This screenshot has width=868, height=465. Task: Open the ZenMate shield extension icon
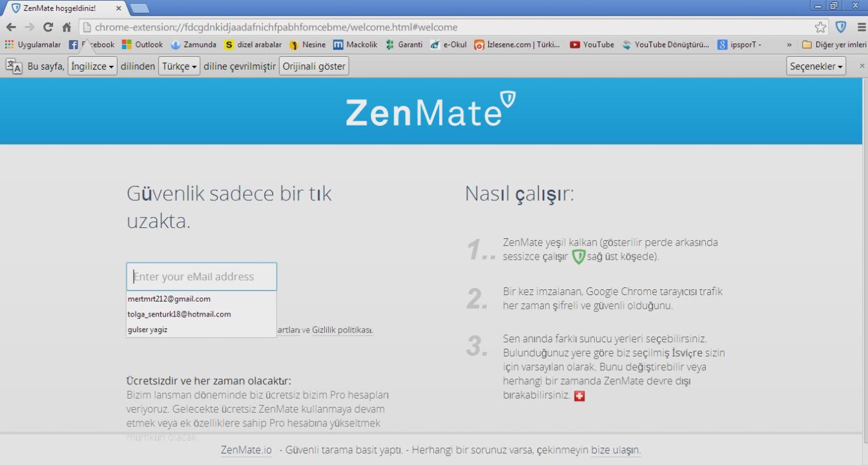pos(841,27)
